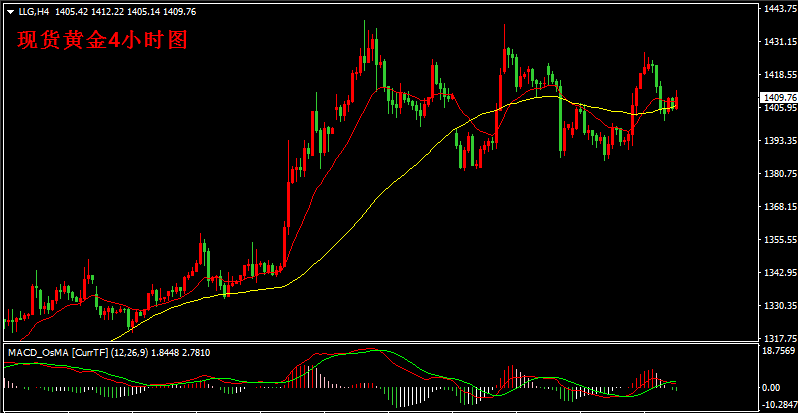Click the price scale value 1393.35

click(780, 140)
